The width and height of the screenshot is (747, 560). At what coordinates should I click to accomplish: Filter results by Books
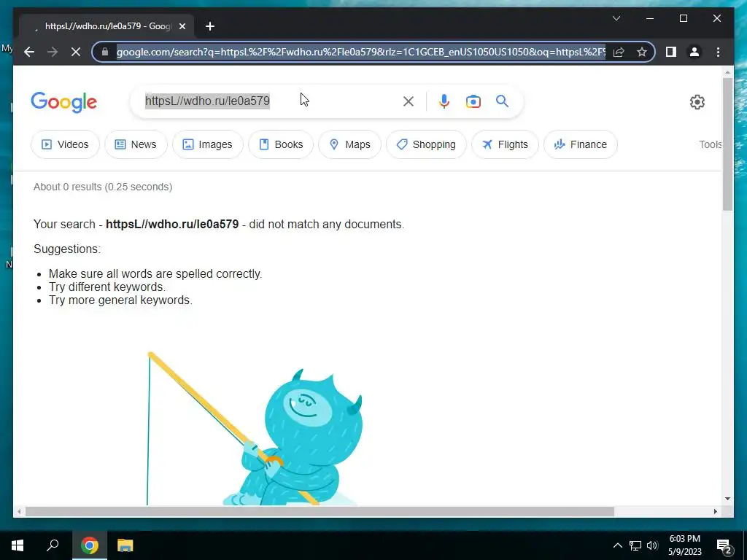(x=281, y=144)
